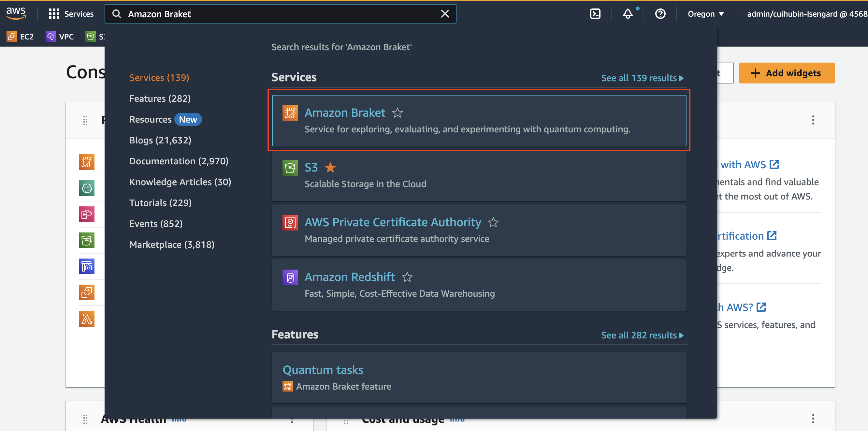Launch the CloudShell terminal icon

coord(595,14)
